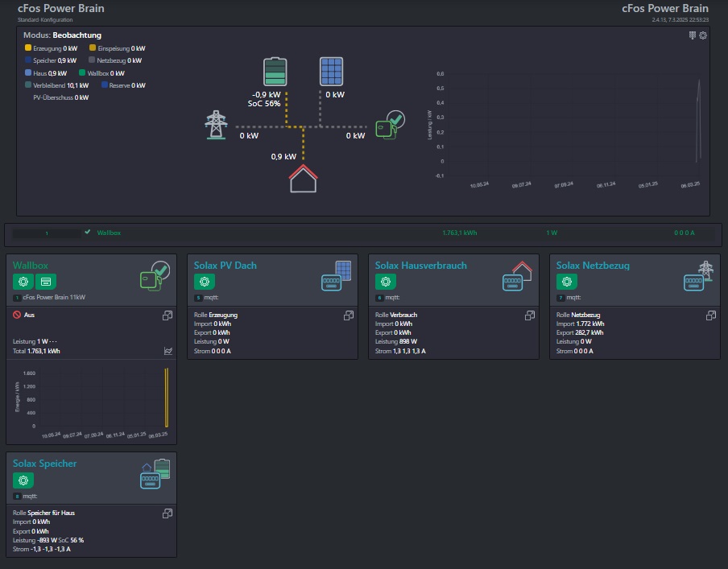Click the pin icon beside the dashboard gear

click(693, 35)
